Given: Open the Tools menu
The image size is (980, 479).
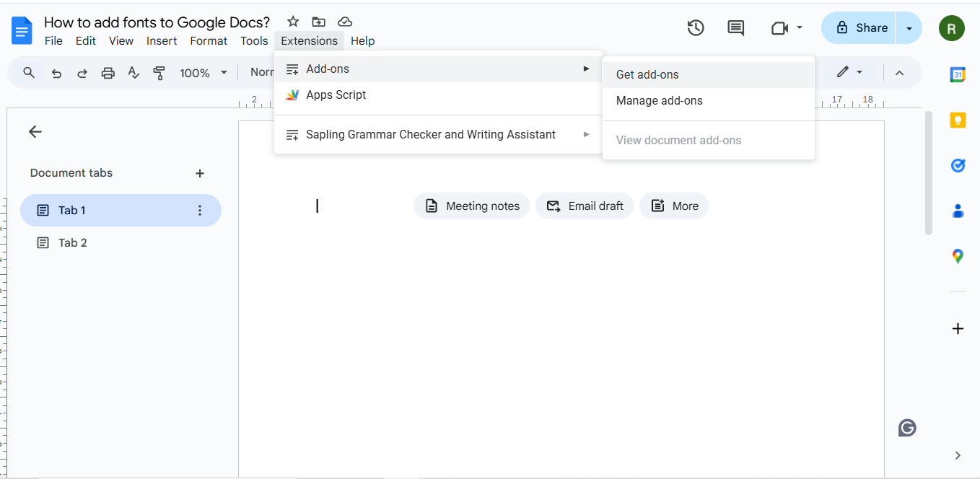Looking at the screenshot, I should 254,41.
